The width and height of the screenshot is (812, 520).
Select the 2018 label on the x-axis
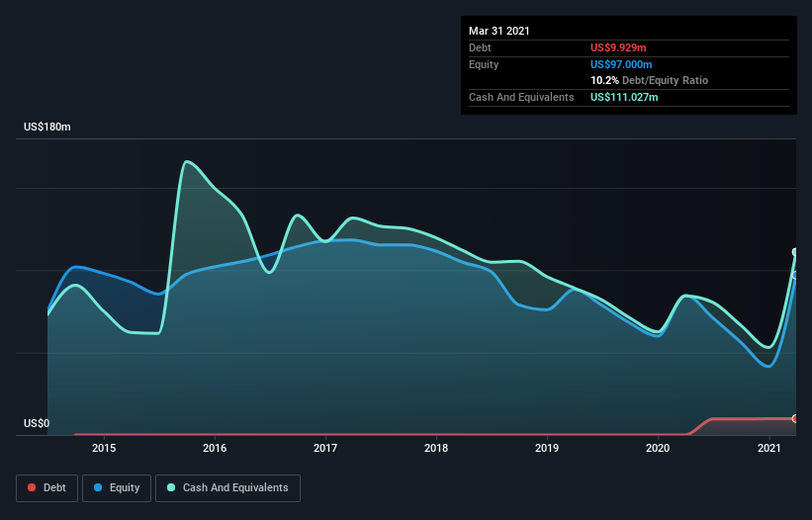coord(436,449)
